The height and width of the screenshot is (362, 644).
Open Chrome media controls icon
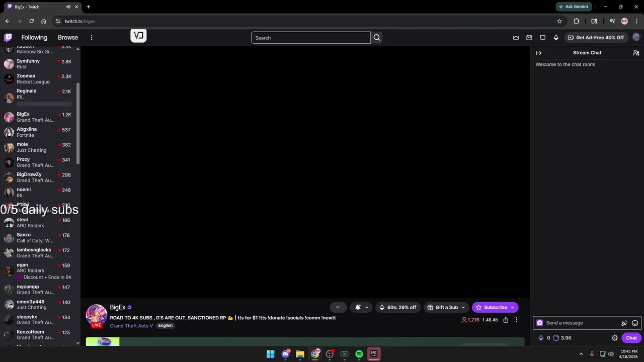click(612, 21)
